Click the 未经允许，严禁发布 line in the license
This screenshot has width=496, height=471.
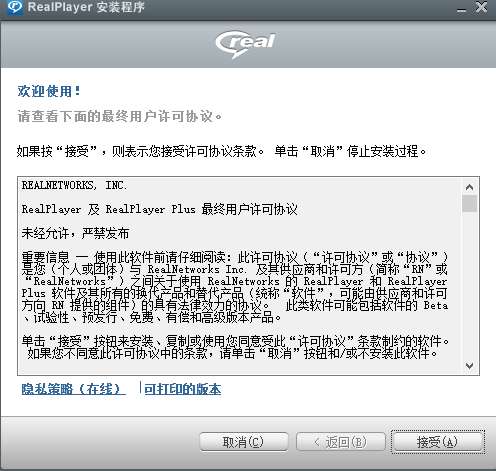click(75, 233)
